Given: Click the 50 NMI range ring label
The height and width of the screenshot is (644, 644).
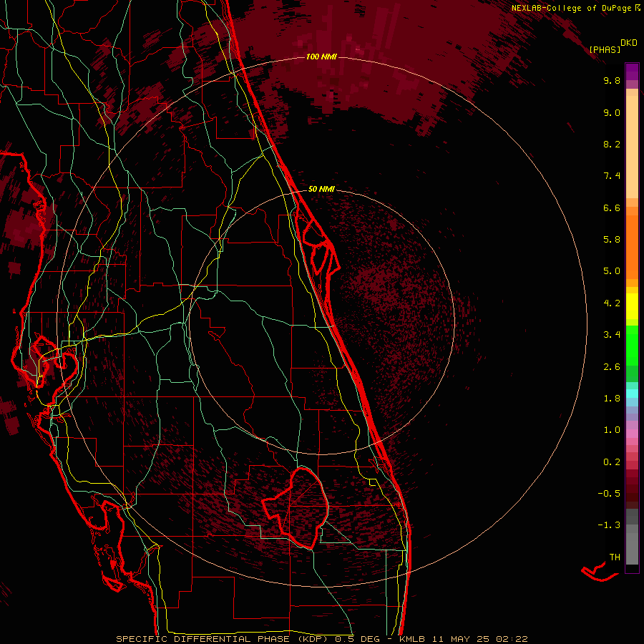Looking at the screenshot, I should pyautogui.click(x=321, y=189).
